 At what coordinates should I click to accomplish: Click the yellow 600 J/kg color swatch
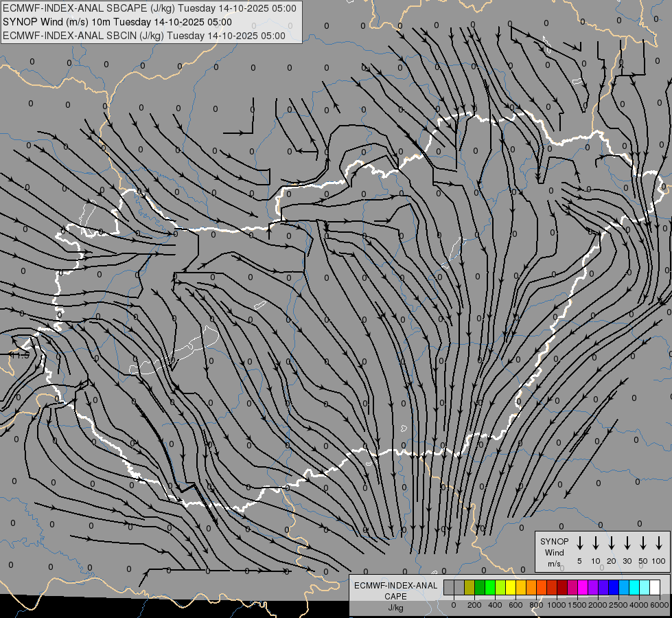[x=511, y=587]
